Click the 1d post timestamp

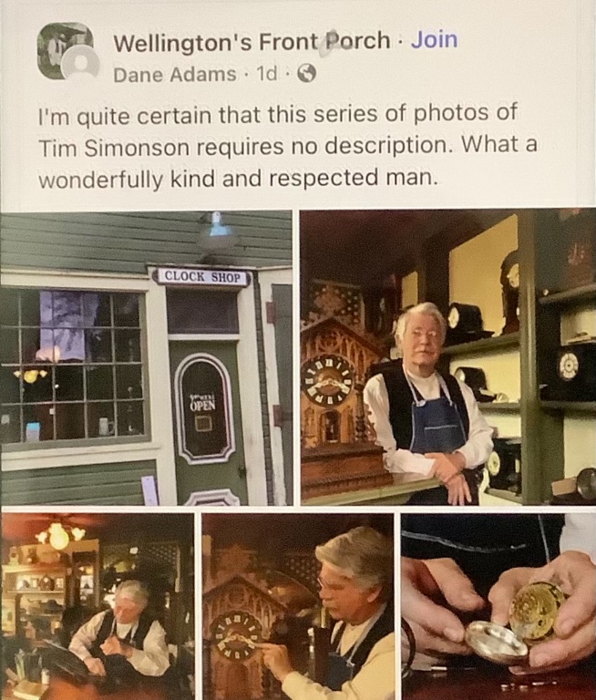267,74
